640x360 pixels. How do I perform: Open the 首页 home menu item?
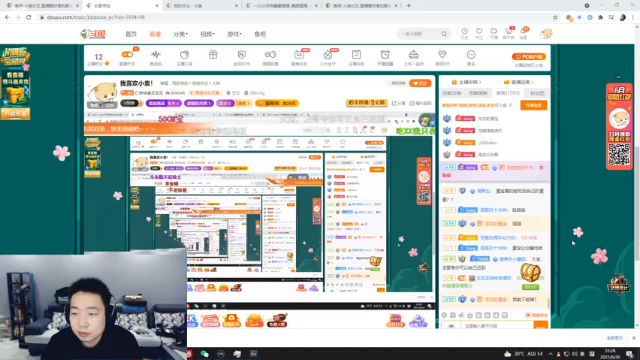131,34
